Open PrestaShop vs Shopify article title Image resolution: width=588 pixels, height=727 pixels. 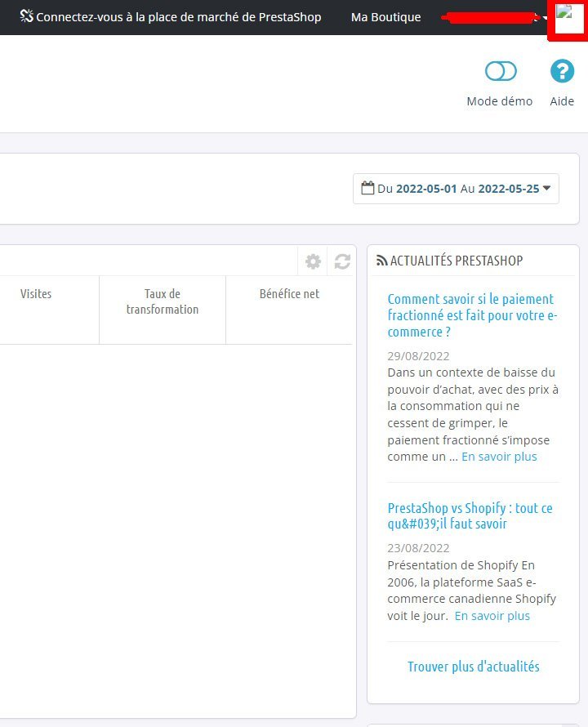(x=470, y=515)
